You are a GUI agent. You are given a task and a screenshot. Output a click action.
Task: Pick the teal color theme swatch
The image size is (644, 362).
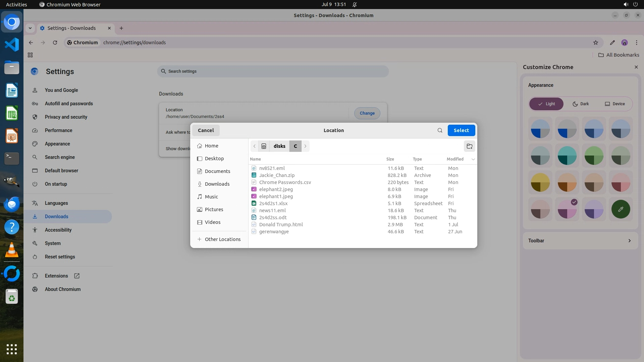coord(567,156)
